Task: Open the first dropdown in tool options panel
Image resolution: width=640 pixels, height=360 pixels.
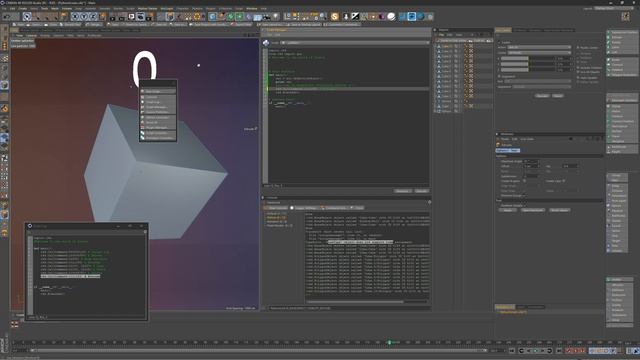Action: 539,47
